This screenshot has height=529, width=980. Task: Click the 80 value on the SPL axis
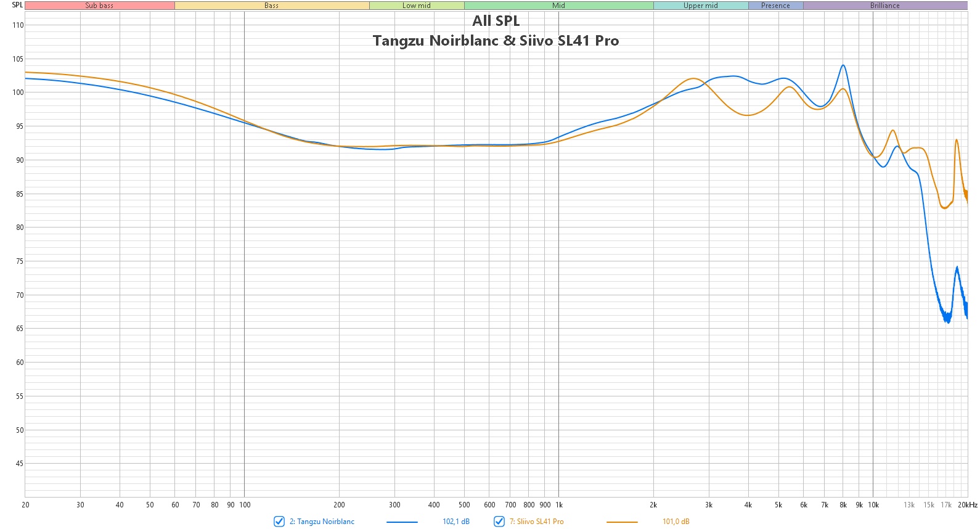pos(20,228)
